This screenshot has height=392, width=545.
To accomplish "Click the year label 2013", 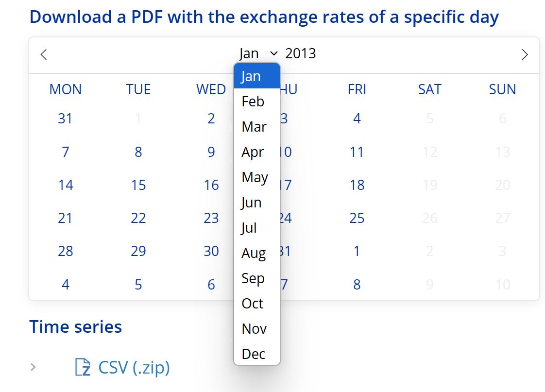I will [301, 53].
